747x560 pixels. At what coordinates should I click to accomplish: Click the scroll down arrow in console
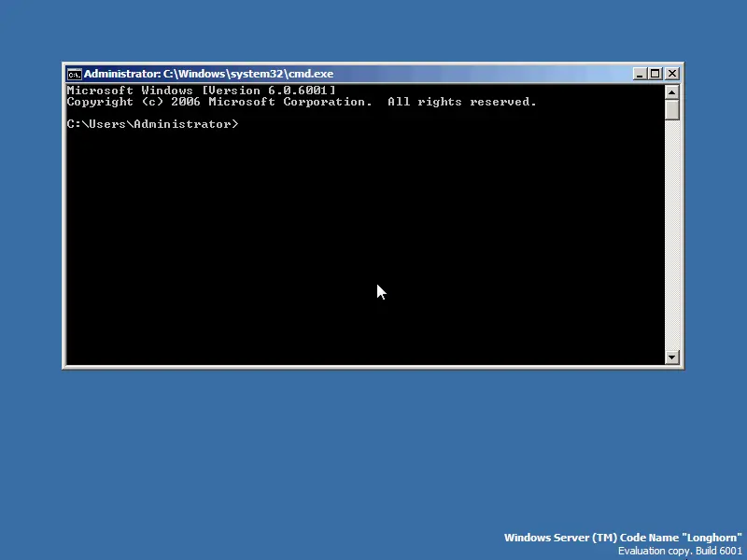(x=672, y=357)
